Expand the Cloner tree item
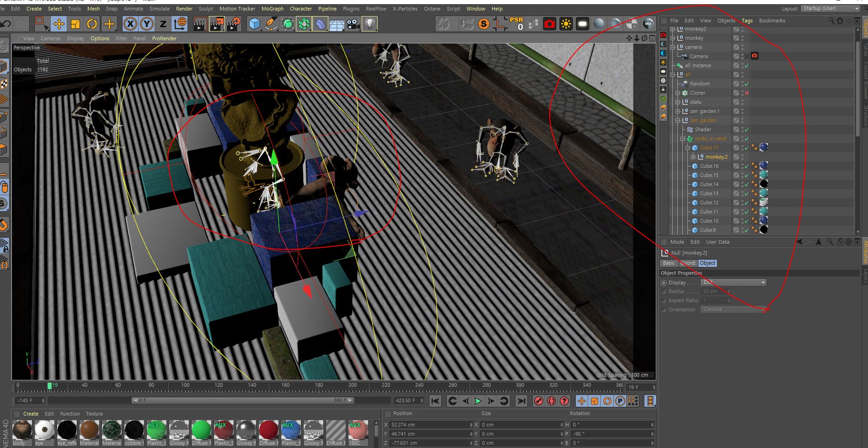Screen dimensions: 868x448 pyautogui.click(x=678, y=93)
